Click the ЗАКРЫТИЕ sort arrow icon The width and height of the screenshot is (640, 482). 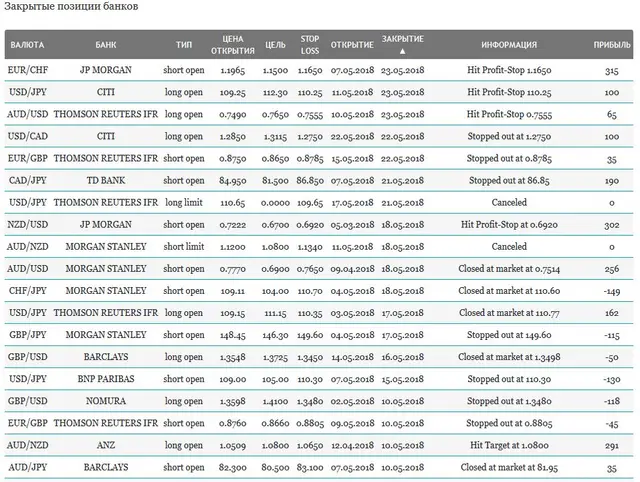point(402,51)
